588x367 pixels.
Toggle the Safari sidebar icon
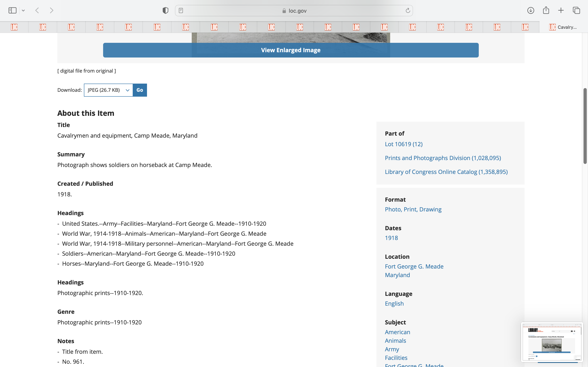coord(12,10)
